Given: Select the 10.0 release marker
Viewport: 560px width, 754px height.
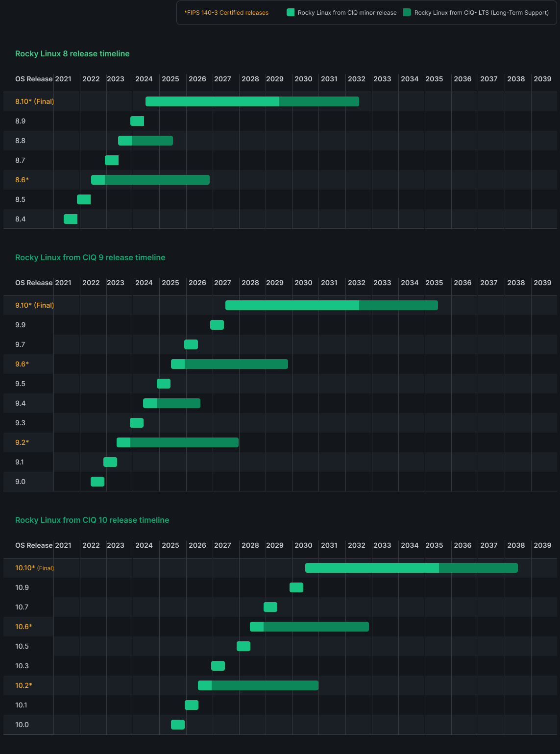Looking at the screenshot, I should tap(178, 725).
